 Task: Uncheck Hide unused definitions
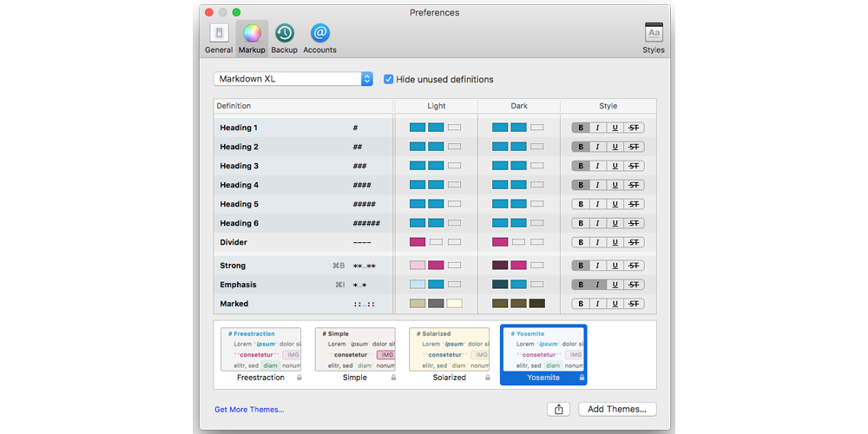pyautogui.click(x=389, y=79)
